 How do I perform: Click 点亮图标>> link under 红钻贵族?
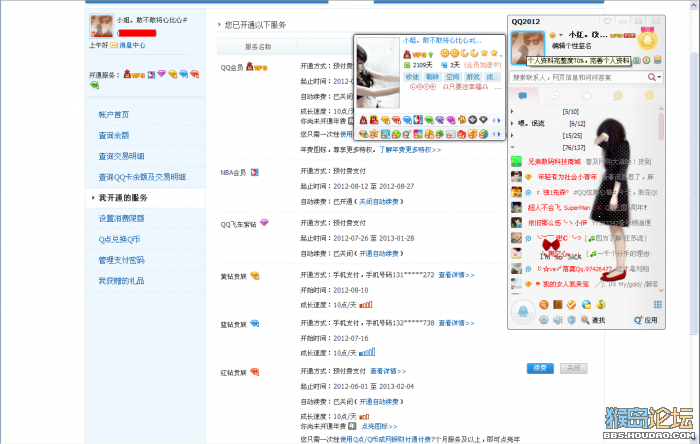379,427
